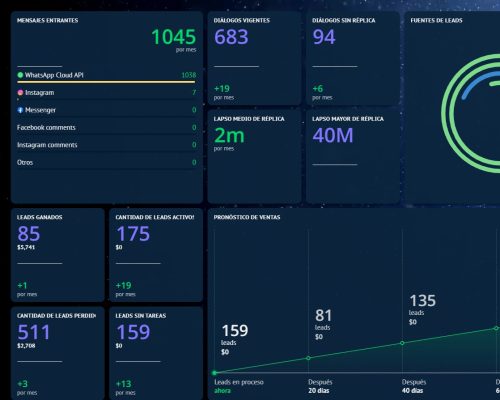The image size is (500, 400).
Task: Open the Mensajes Entrantes widget title
Action: pyautogui.click(x=48, y=20)
